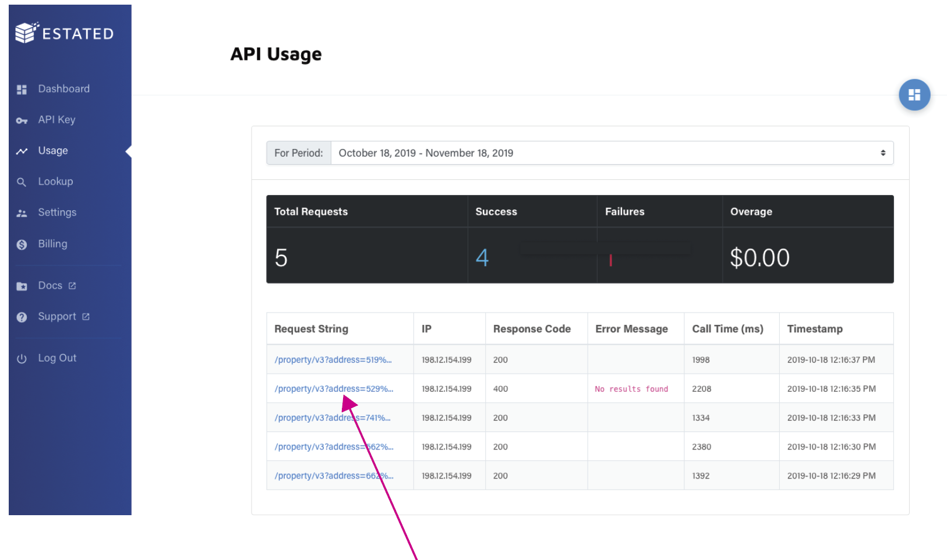947x560 pixels.
Task: Click the Dashboard grid icon in sidebar
Action: [x=22, y=90]
